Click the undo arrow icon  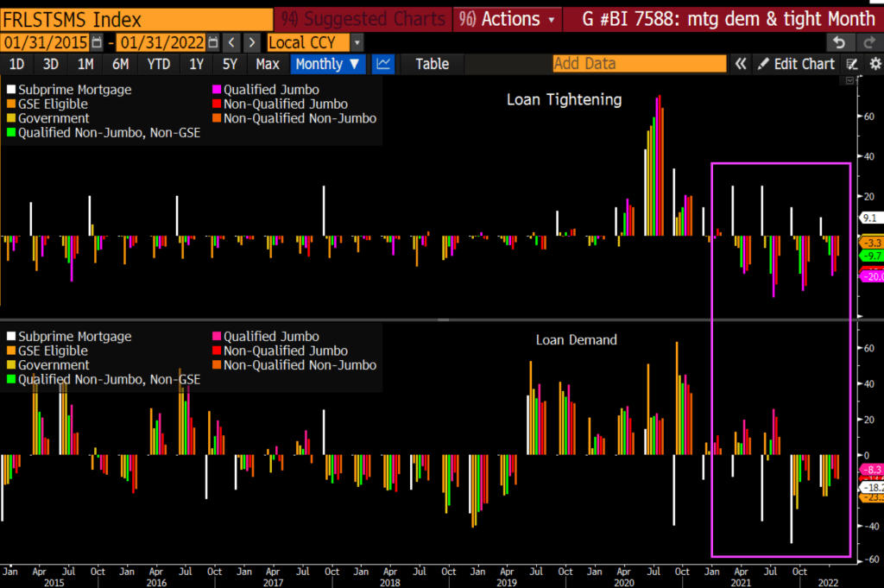(837, 42)
